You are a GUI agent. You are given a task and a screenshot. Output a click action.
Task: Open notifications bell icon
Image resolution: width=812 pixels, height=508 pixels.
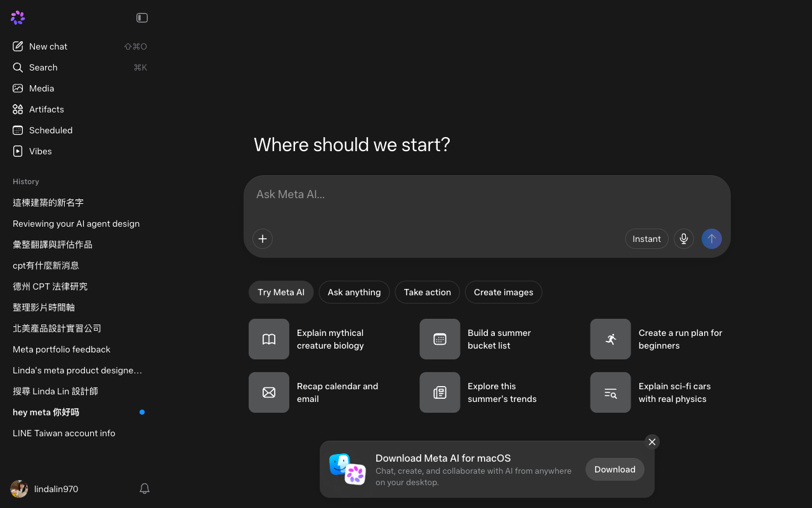(x=145, y=489)
